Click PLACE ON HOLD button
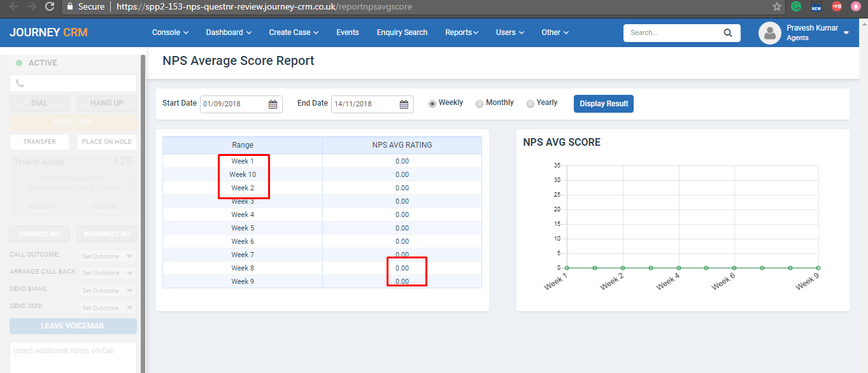The height and width of the screenshot is (373, 868). pyautogui.click(x=107, y=142)
